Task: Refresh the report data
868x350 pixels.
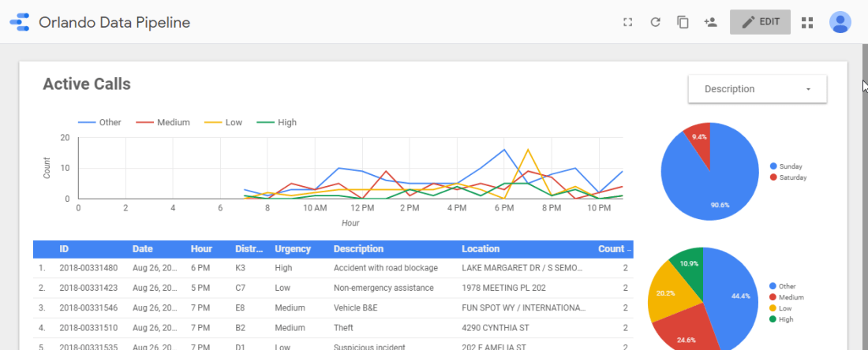Action: (x=655, y=22)
